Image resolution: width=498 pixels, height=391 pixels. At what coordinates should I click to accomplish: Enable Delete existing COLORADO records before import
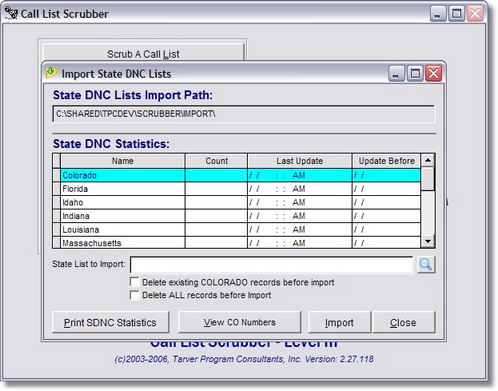[134, 282]
